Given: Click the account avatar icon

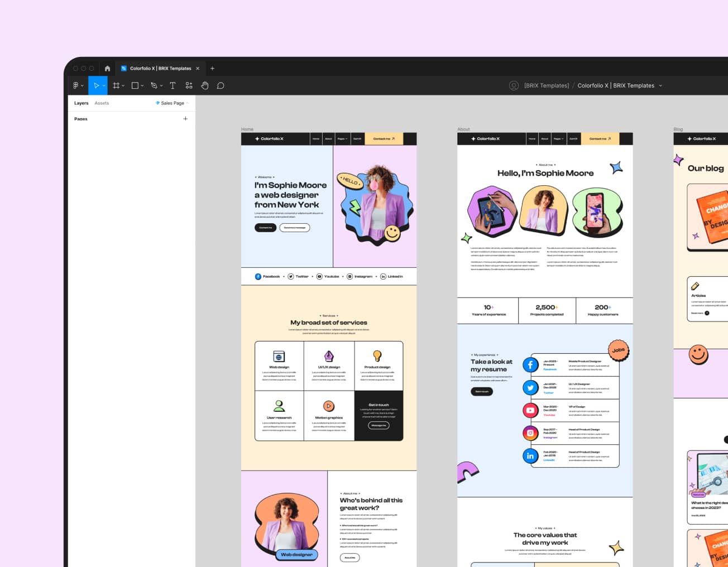Looking at the screenshot, I should pyautogui.click(x=514, y=85).
